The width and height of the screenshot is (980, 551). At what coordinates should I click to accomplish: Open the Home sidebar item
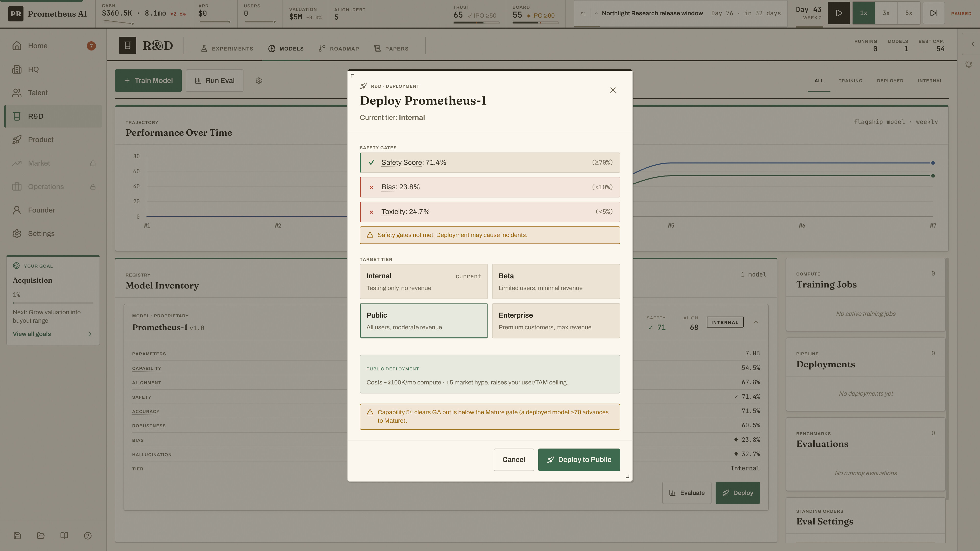53,46
